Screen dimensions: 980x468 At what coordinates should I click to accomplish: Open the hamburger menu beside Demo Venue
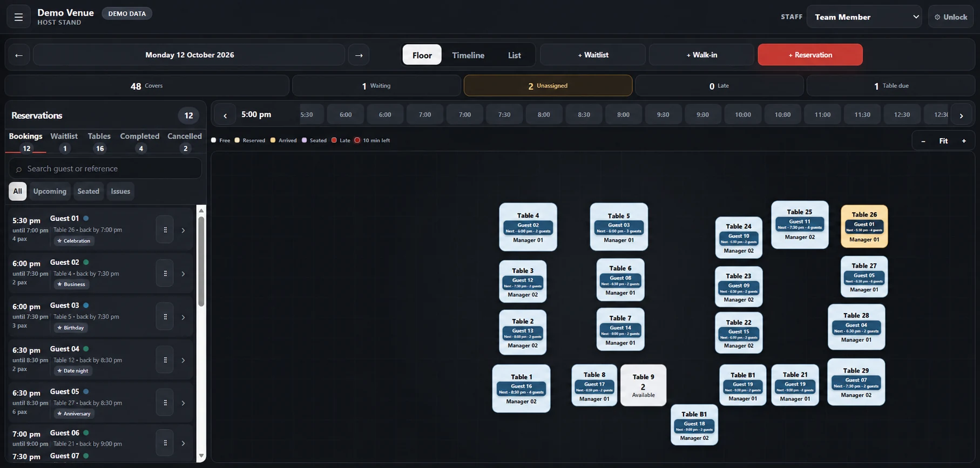(18, 17)
